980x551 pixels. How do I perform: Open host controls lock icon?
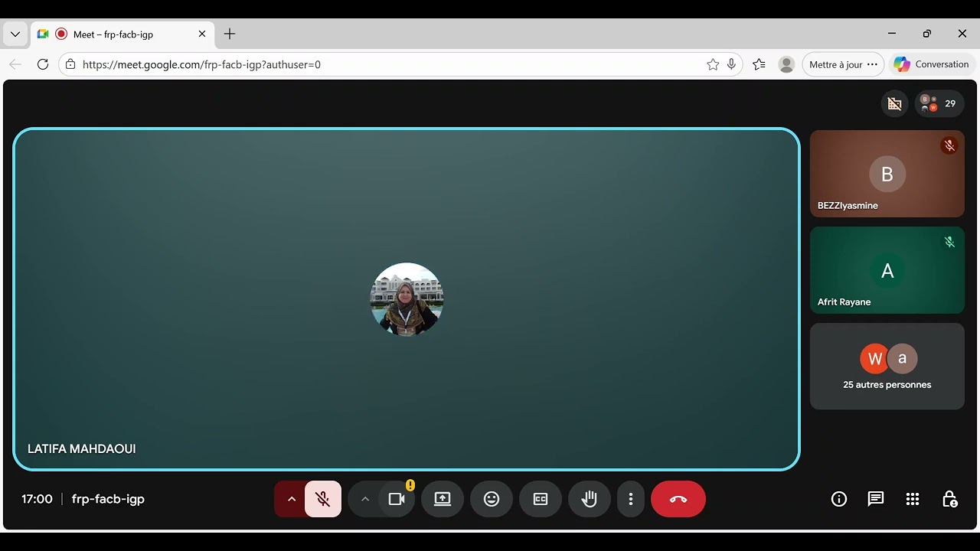pos(949,499)
